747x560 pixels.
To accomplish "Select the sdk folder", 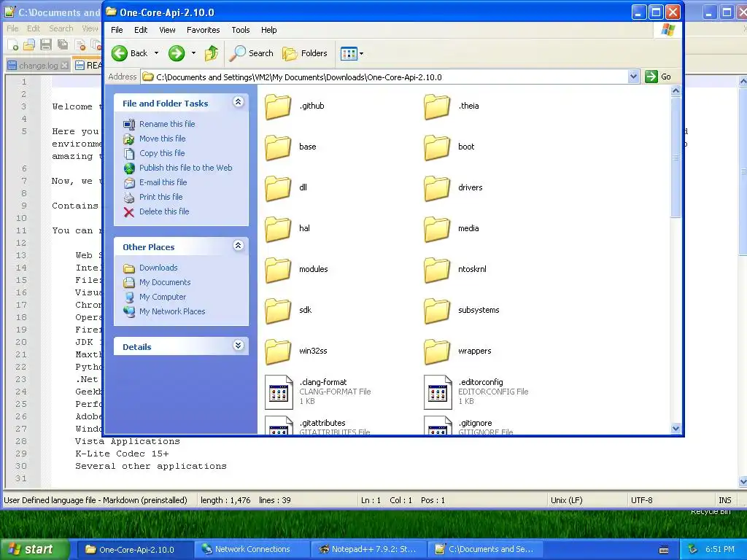I will pyautogui.click(x=289, y=311).
